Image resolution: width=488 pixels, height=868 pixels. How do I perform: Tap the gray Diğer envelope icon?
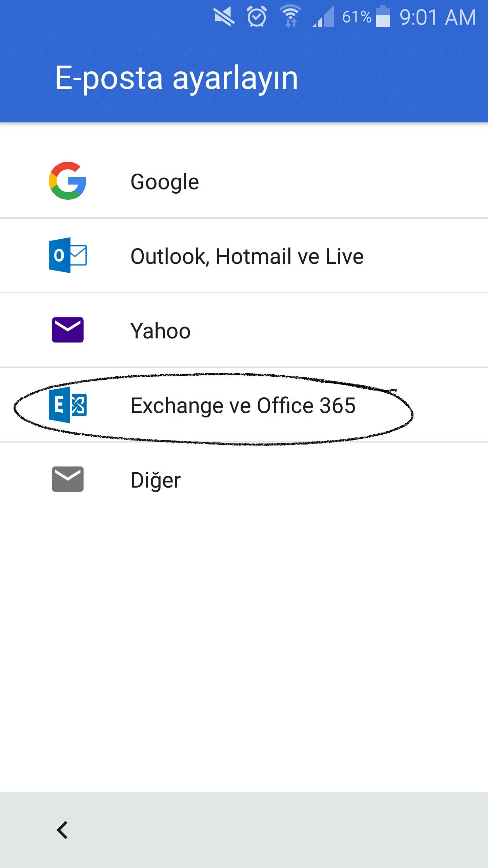[67, 479]
